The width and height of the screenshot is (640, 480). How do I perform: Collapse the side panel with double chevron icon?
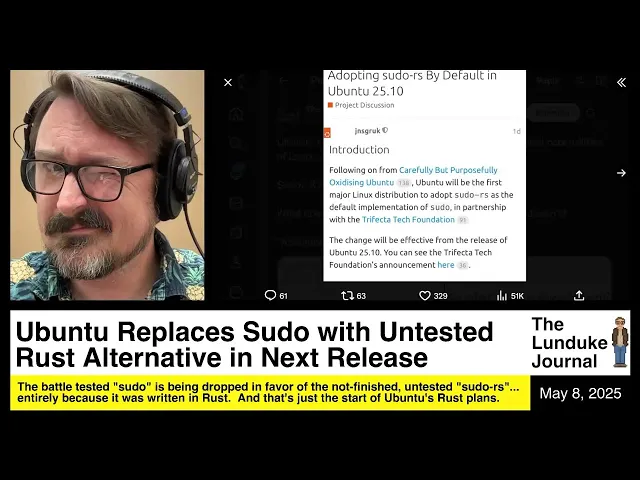621,82
